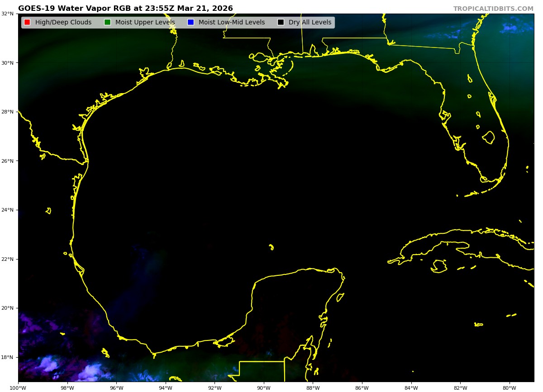Click the Lake Okeechobee outline in Florida

tap(489, 137)
